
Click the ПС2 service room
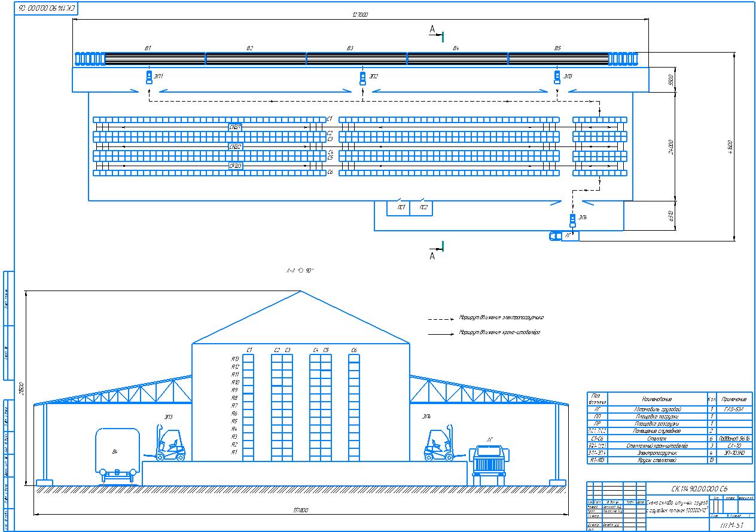click(x=421, y=207)
